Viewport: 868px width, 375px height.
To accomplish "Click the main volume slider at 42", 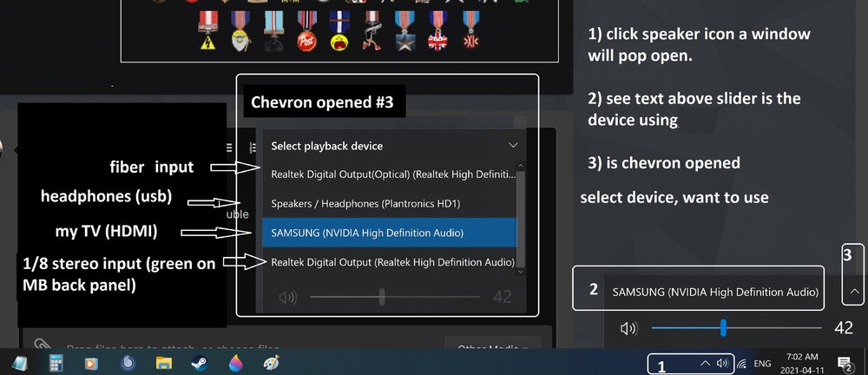I will [x=723, y=328].
